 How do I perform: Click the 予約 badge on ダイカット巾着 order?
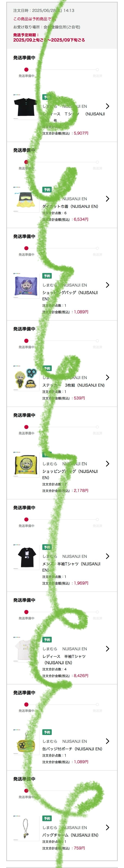point(47,190)
